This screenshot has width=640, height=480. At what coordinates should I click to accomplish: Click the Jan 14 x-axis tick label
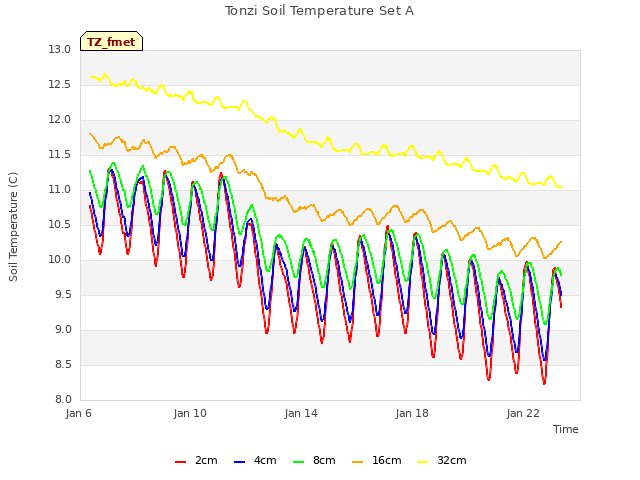pyautogui.click(x=301, y=413)
